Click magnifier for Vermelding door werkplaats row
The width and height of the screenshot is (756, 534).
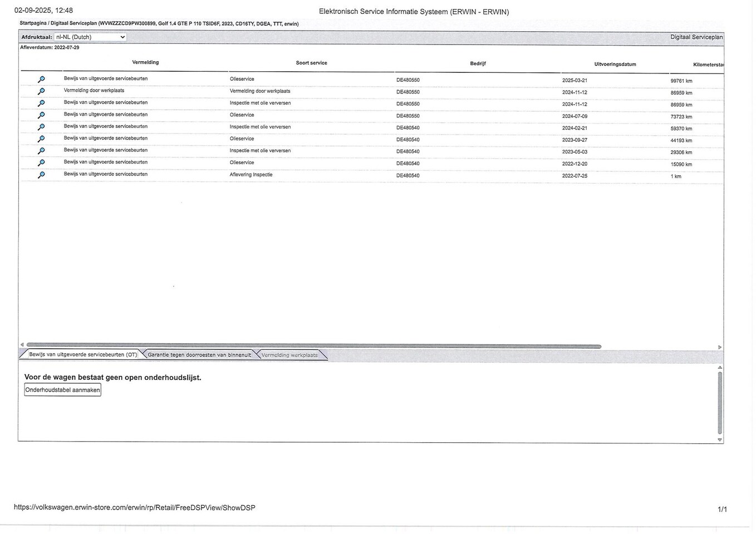[41, 91]
